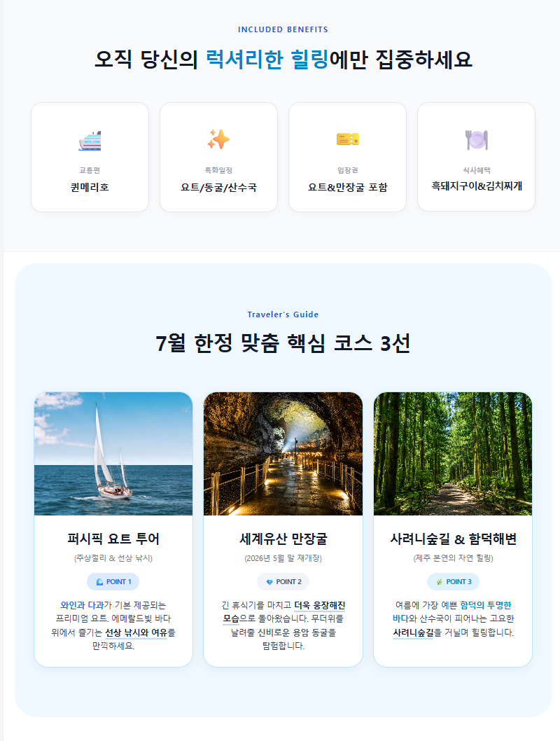Click the diamond icon in POINT 2 badge
Screen dimensions: 560x741
point(269,582)
